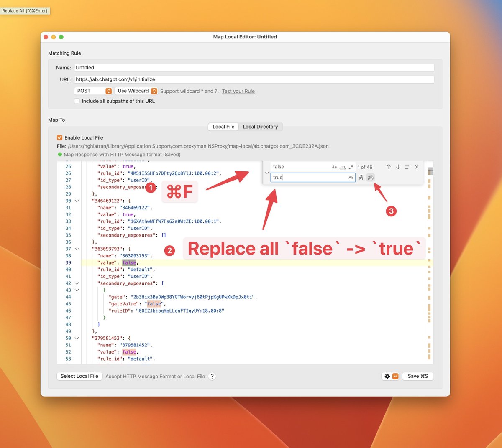Click the Name field 'Untitled'
Image resolution: width=502 pixels, height=448 pixels.
(x=254, y=68)
